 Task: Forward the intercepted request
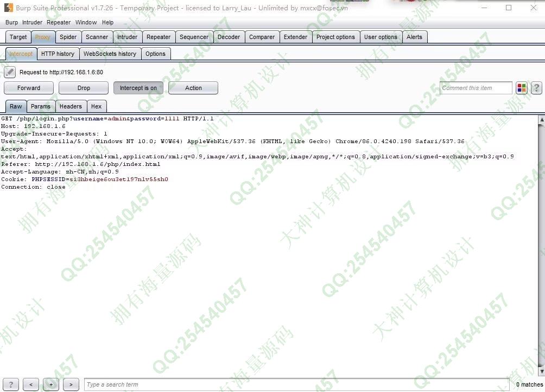click(29, 88)
